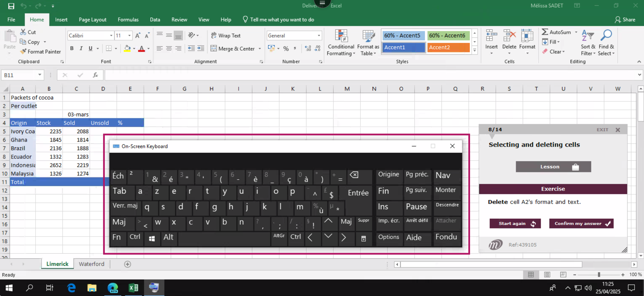Decrease font size with the smaller A icon

[147, 35]
